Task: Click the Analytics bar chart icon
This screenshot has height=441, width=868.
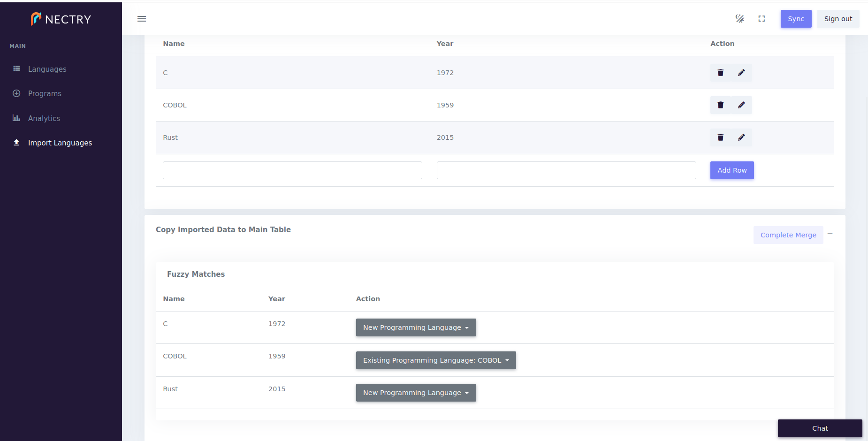Action: click(x=16, y=118)
